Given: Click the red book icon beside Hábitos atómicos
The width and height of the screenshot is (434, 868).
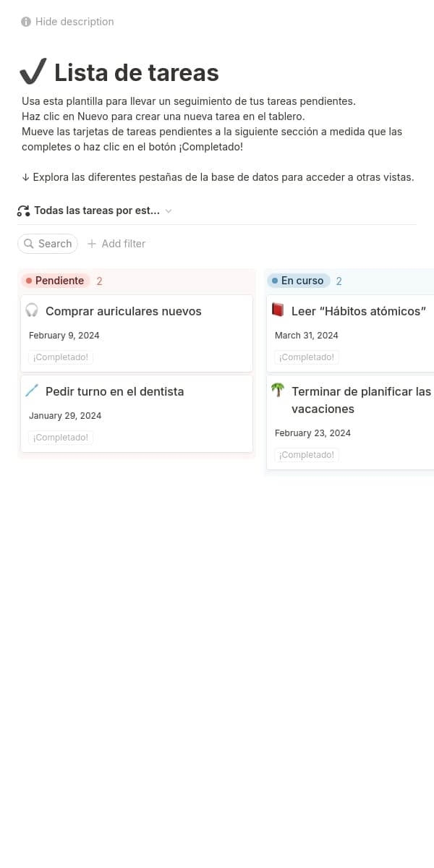Looking at the screenshot, I should pyautogui.click(x=278, y=310).
